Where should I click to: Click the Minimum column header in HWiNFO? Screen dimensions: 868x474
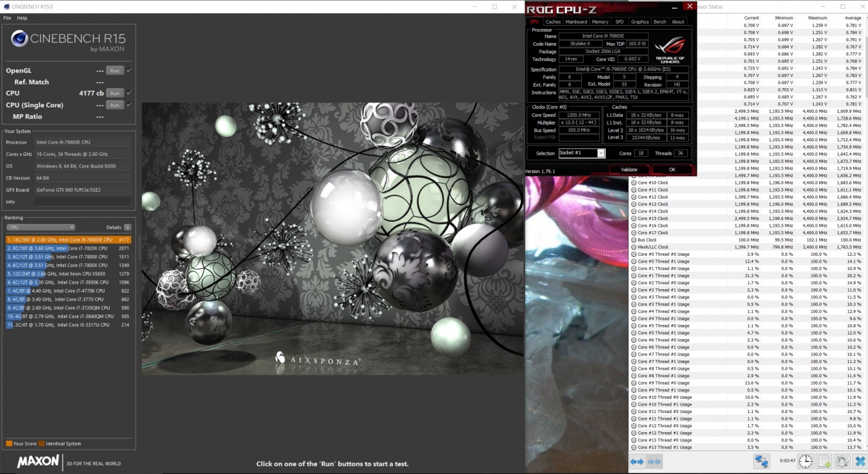coord(784,18)
